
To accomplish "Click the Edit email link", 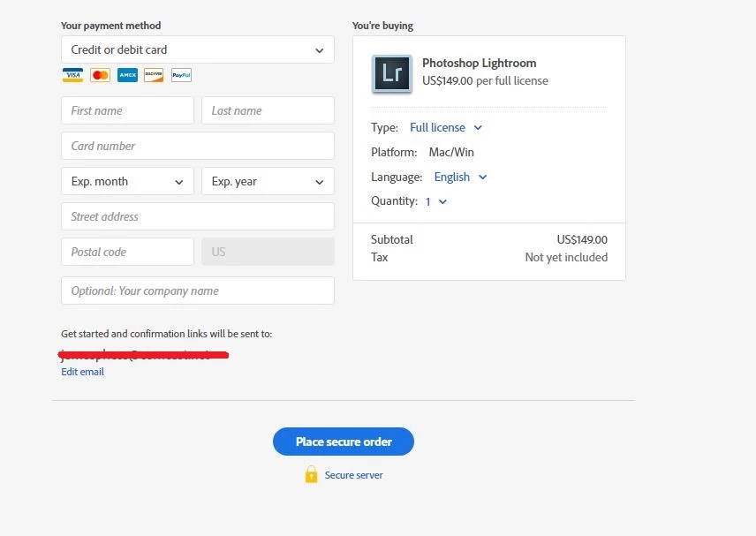I will tap(82, 372).
